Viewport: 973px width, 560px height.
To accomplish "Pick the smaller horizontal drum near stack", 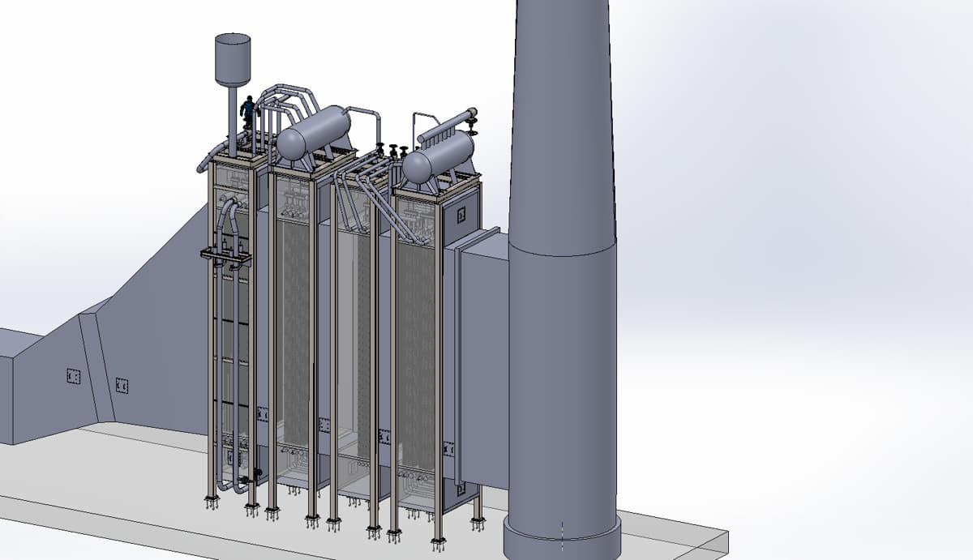I will pos(438,156).
